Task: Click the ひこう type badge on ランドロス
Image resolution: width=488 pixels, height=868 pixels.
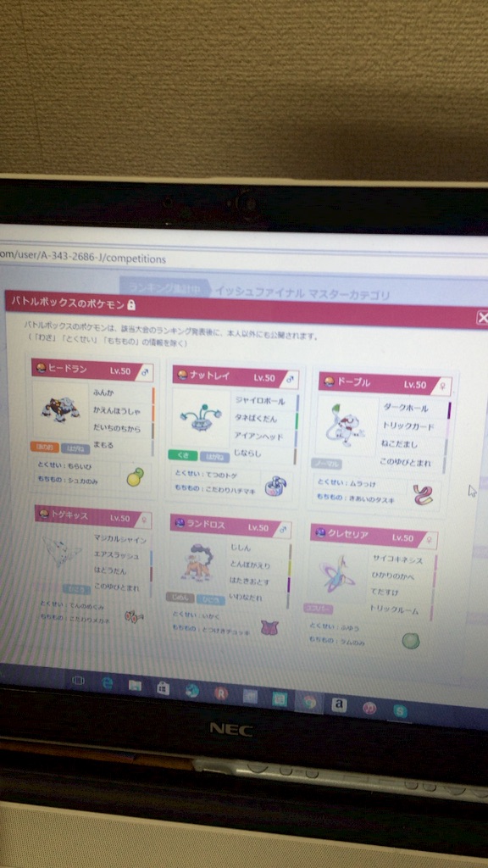Action: pyautogui.click(x=211, y=600)
